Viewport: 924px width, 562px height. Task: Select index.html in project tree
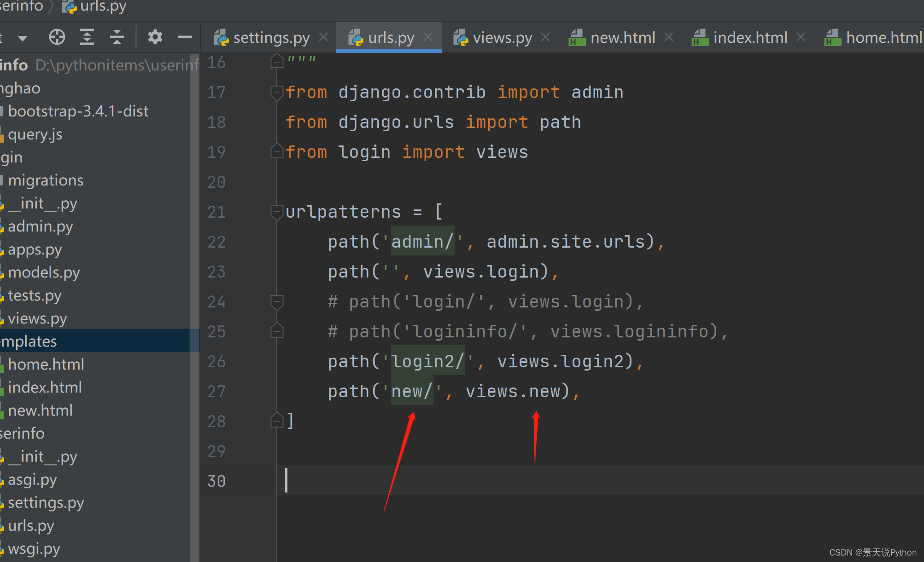click(x=45, y=387)
